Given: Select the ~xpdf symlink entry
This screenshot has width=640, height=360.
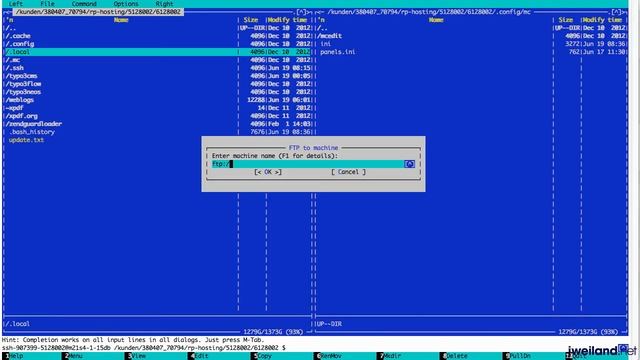Looking at the screenshot, I should [x=158, y=108].
